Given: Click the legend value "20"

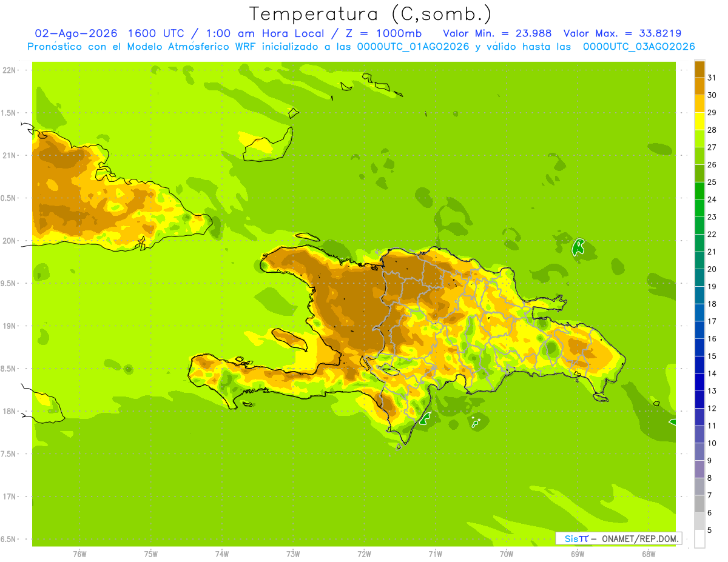Looking at the screenshot, I should 712,269.
